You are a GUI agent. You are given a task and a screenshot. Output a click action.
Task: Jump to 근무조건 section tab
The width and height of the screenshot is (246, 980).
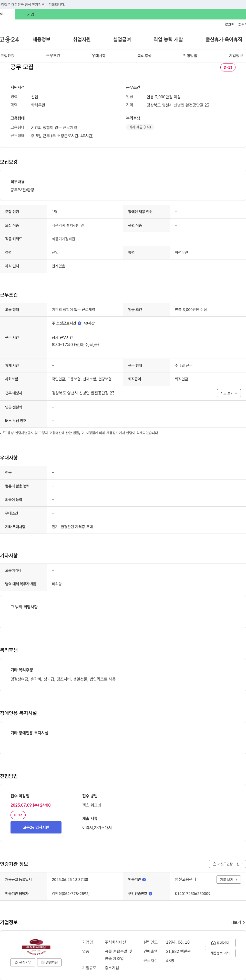point(53,56)
